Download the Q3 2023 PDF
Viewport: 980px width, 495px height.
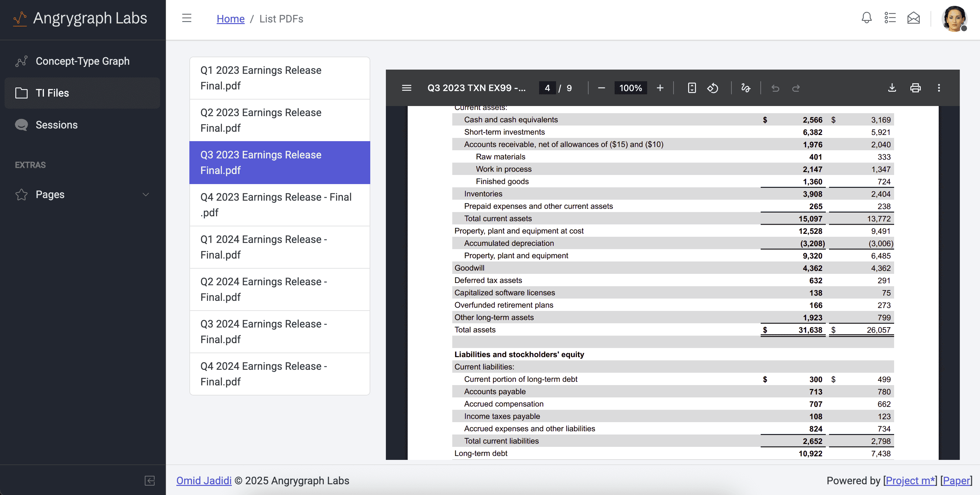click(892, 88)
